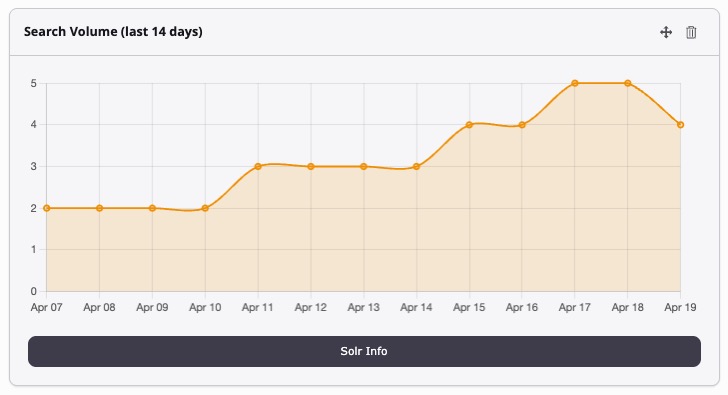Select the Apr 15 data point on chart
This screenshot has height=395, width=728.
[x=469, y=125]
